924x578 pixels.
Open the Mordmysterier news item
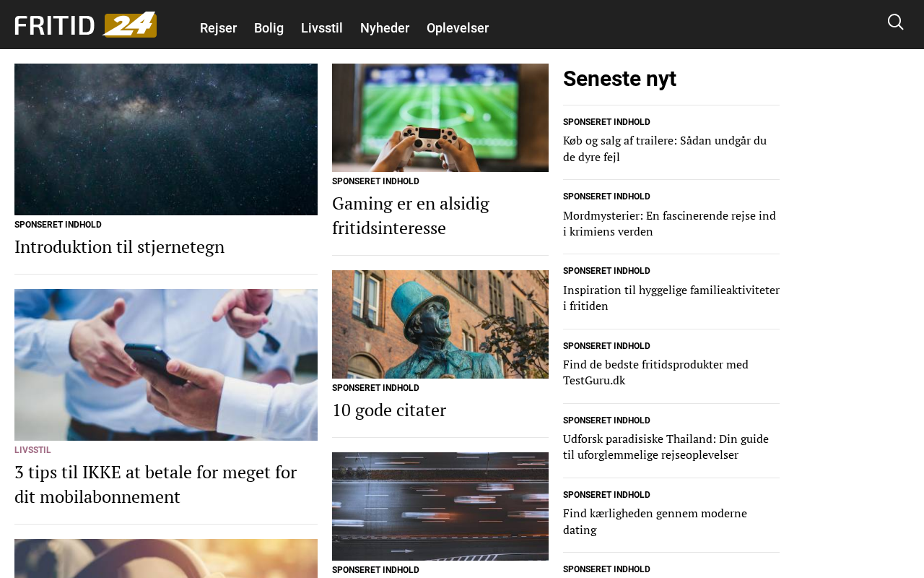click(669, 223)
